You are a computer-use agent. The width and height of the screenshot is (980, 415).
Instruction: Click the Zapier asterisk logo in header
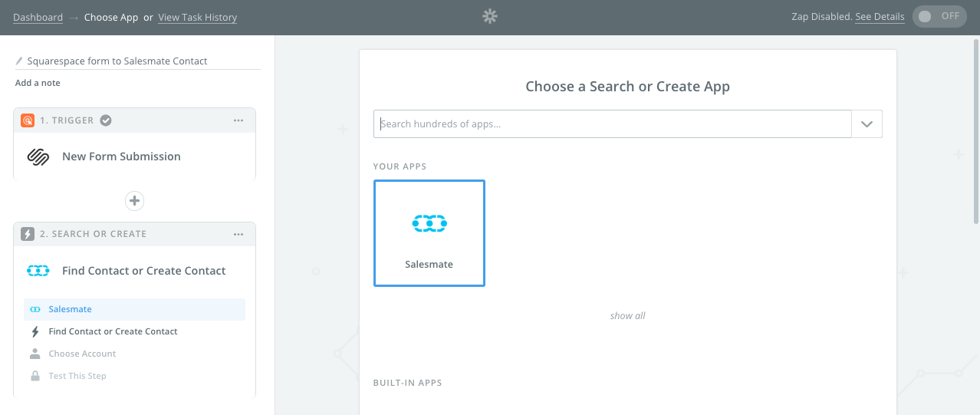(490, 16)
